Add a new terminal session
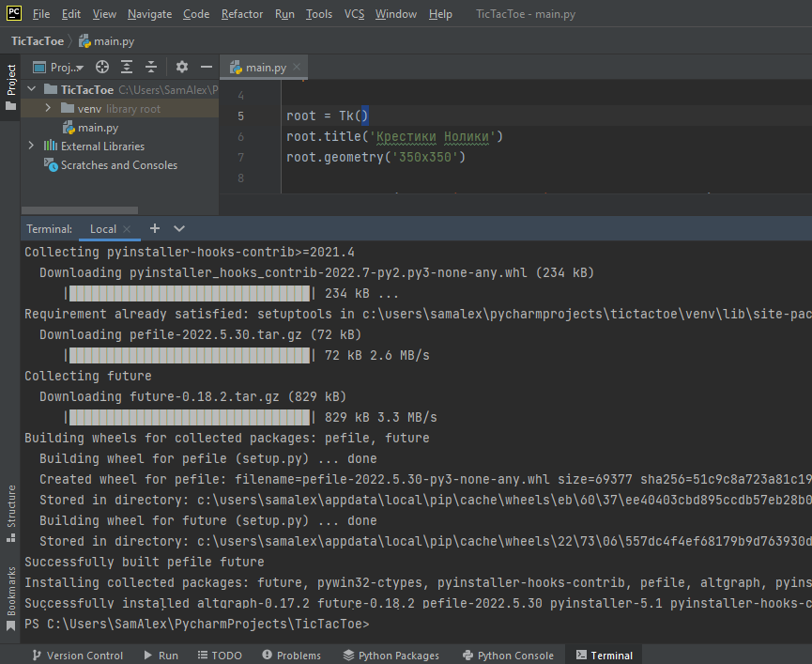The image size is (812, 664). [x=155, y=228]
